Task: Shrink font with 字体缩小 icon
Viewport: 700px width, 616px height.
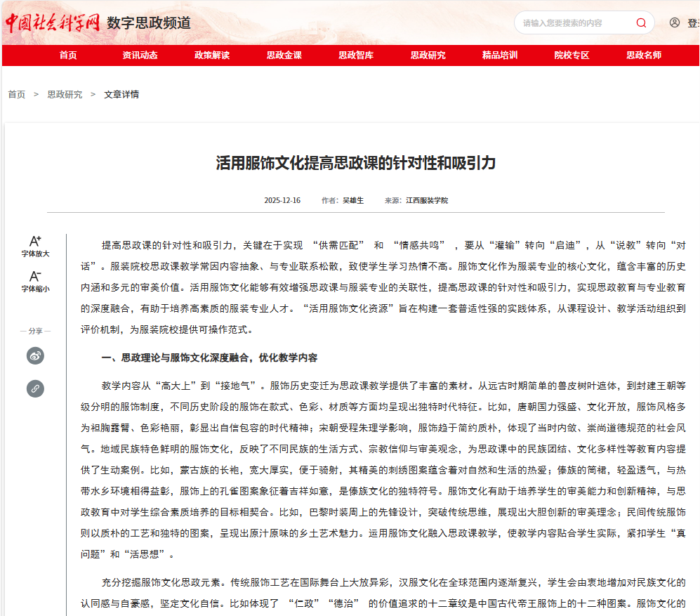Action: coord(35,276)
